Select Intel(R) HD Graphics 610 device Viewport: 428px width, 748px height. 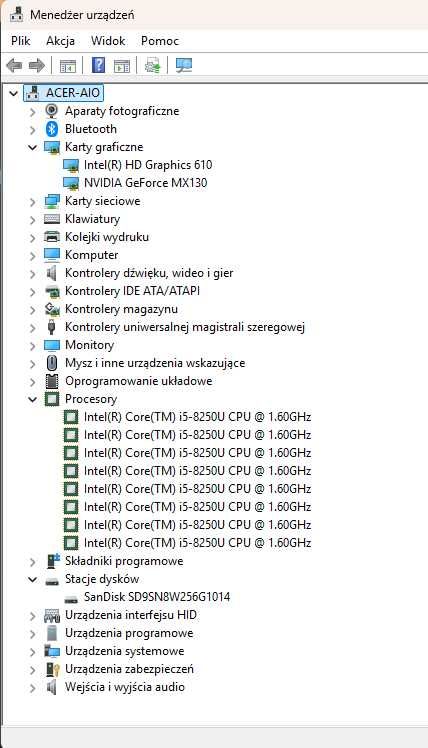pos(148,165)
